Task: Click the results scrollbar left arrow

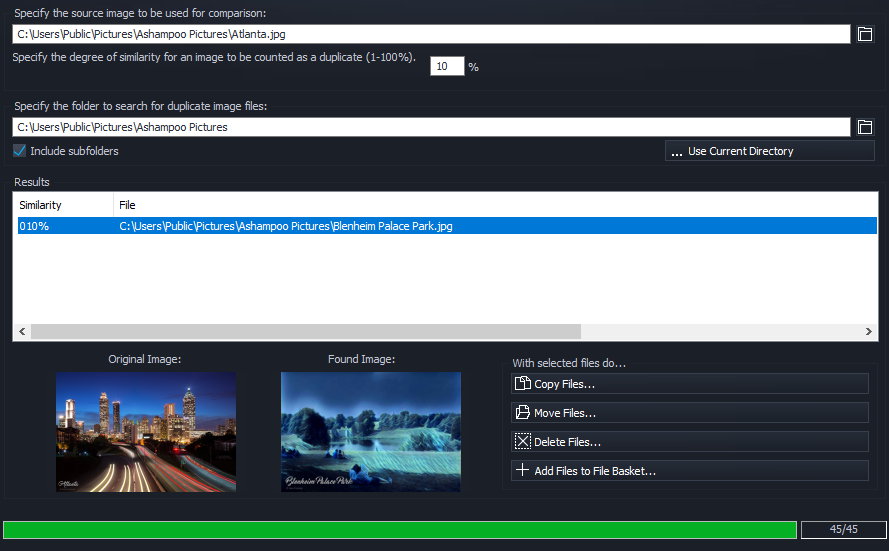Action: click(21, 332)
